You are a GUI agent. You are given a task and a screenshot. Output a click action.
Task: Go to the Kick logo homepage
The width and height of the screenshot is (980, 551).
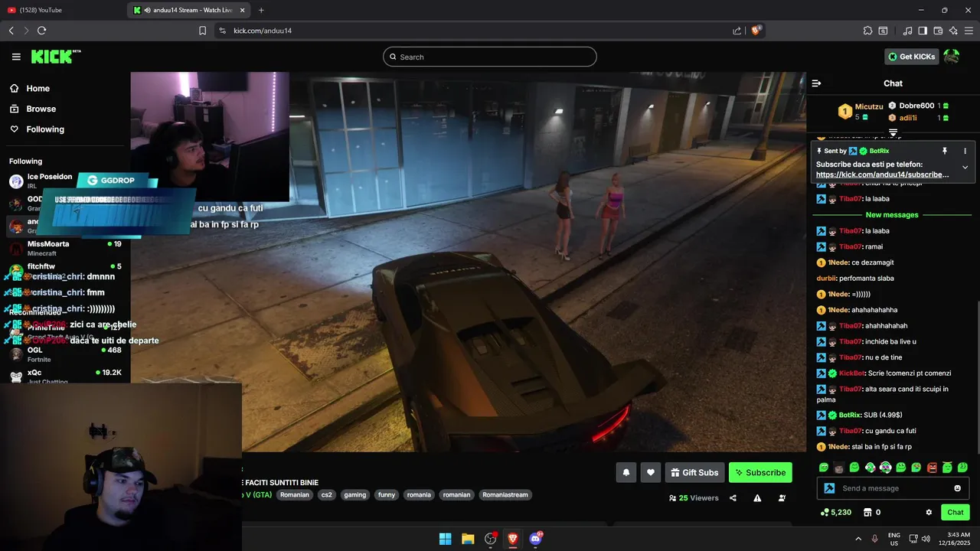coord(55,57)
